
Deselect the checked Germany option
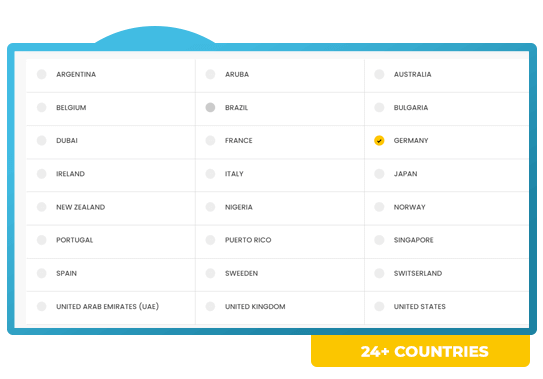379,140
